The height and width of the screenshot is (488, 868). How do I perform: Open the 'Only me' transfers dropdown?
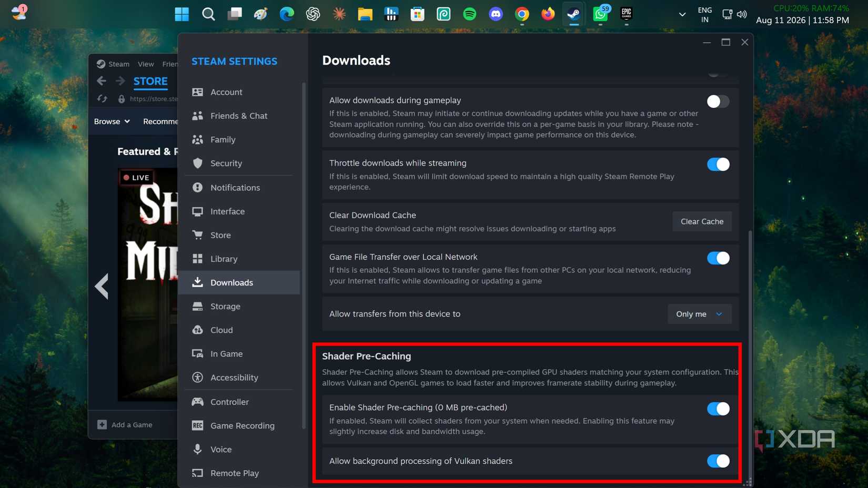(699, 314)
